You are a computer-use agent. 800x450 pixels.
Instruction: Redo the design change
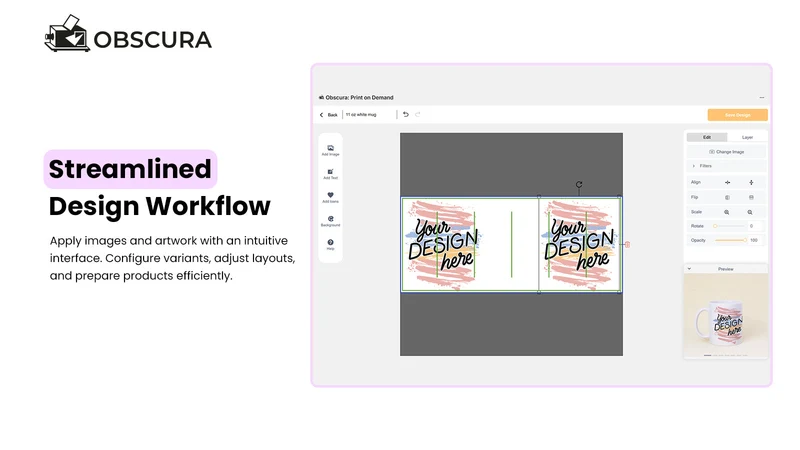418,114
